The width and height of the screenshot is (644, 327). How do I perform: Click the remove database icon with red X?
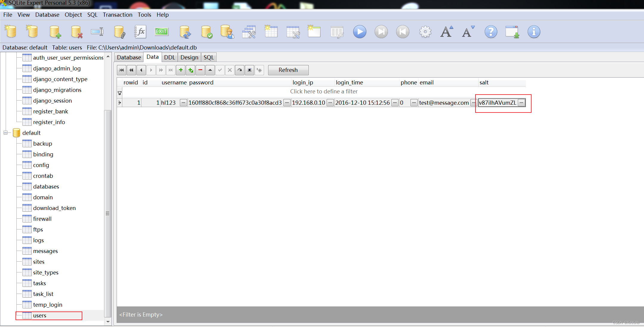point(77,32)
